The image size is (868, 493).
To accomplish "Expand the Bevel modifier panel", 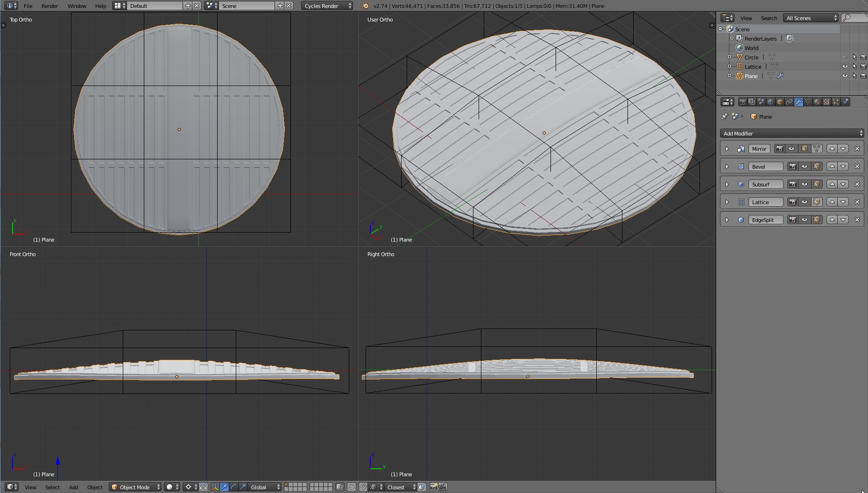I will tap(727, 166).
